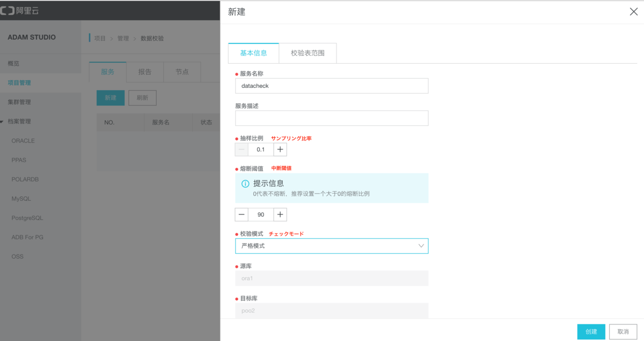644x341 pixels.
Task: Open POLARDB under 档案管理
Action: pos(25,180)
